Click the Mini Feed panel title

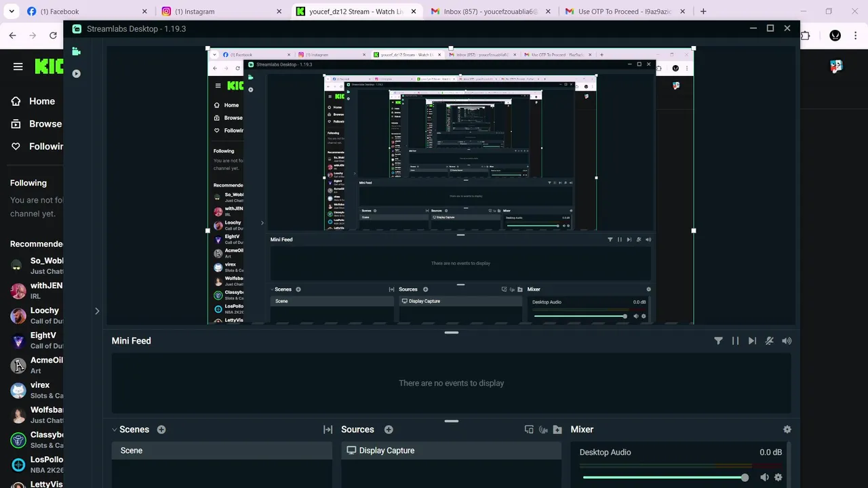pyautogui.click(x=132, y=341)
